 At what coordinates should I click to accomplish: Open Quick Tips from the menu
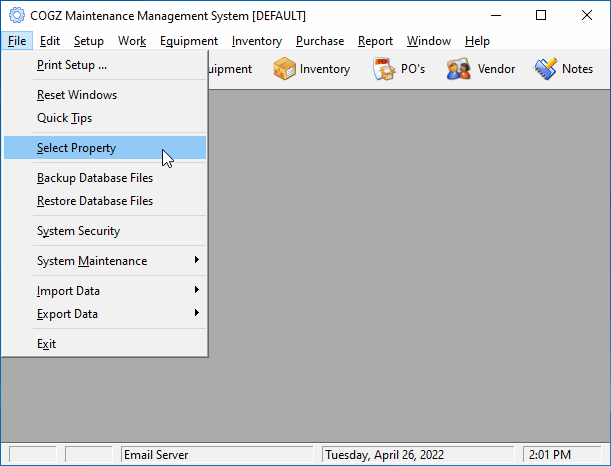(105, 118)
